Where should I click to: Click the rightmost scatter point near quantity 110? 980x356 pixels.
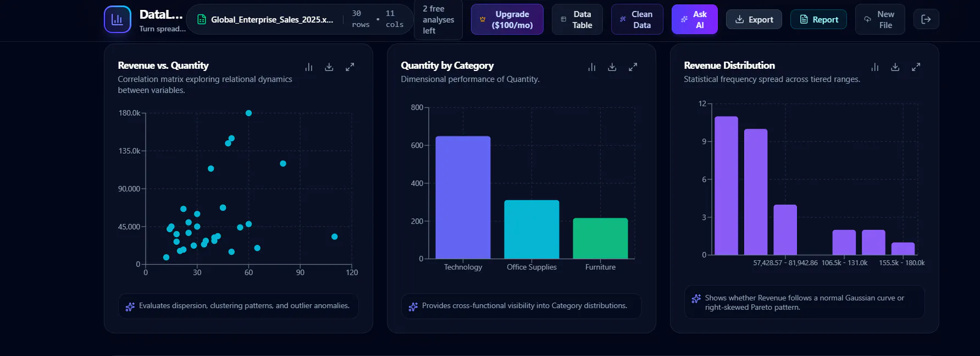click(x=334, y=237)
